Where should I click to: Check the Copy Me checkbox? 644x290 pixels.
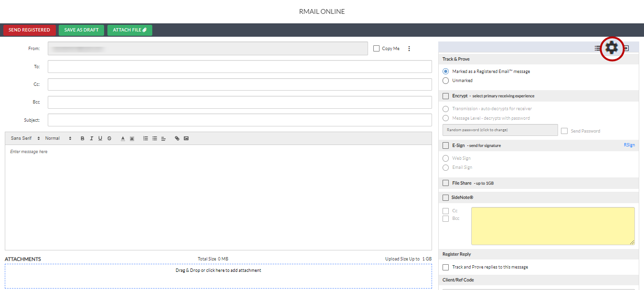[376, 48]
